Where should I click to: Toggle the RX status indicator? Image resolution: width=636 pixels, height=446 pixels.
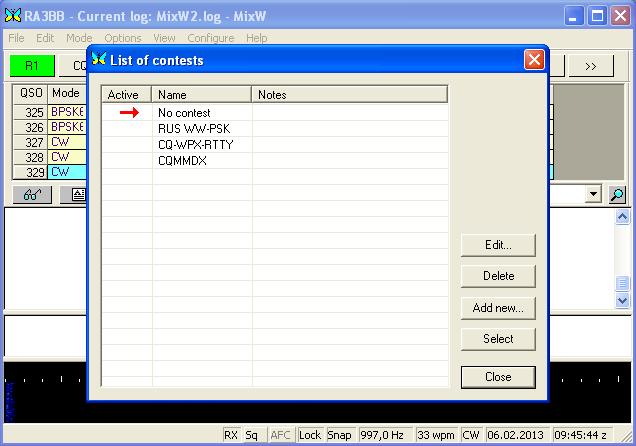pos(231,435)
